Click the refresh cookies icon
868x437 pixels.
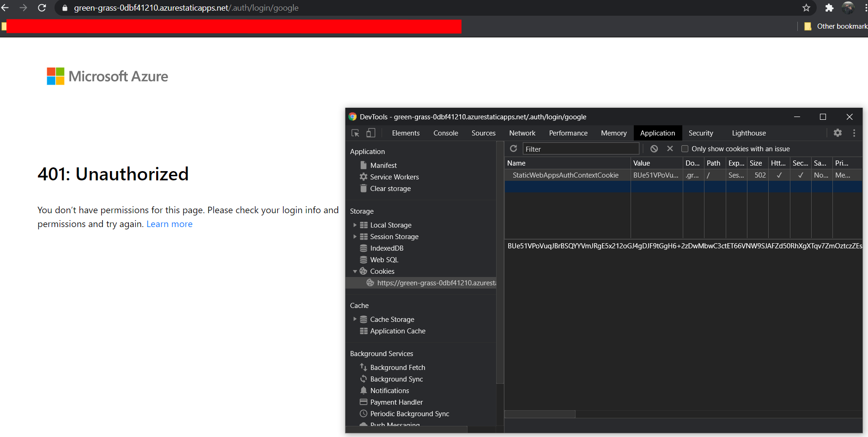(x=513, y=148)
